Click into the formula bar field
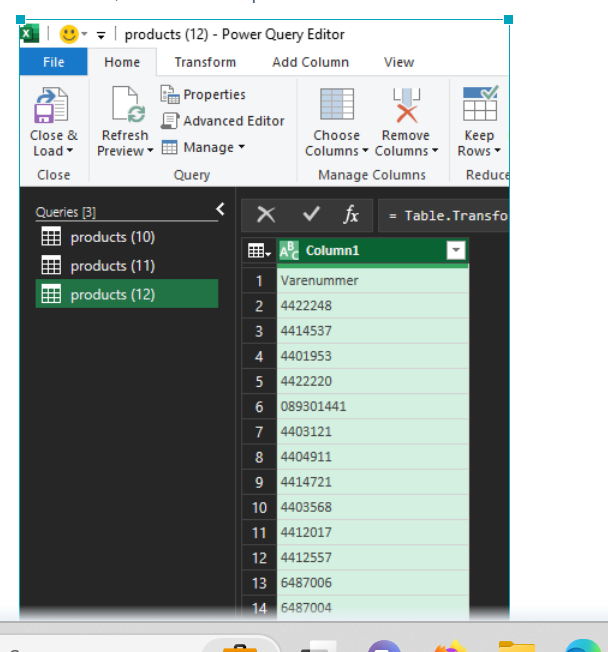Screen dimensions: 608x652 pyautogui.click(x=443, y=215)
